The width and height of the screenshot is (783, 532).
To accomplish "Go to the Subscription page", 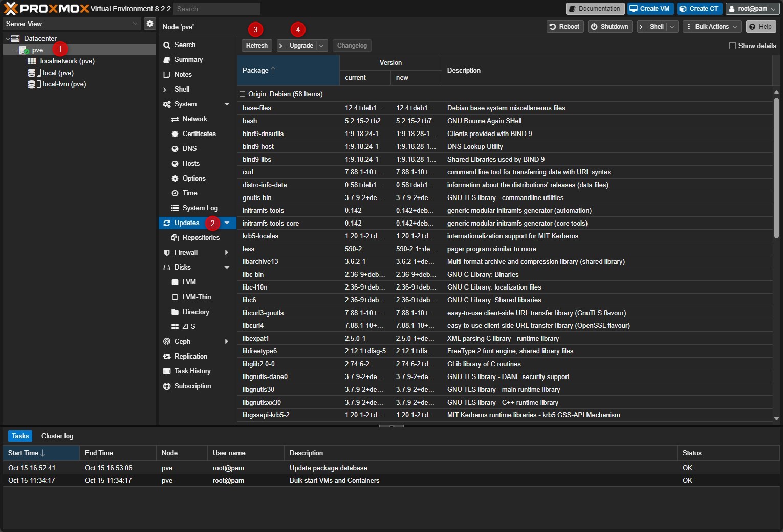I will pyautogui.click(x=192, y=386).
